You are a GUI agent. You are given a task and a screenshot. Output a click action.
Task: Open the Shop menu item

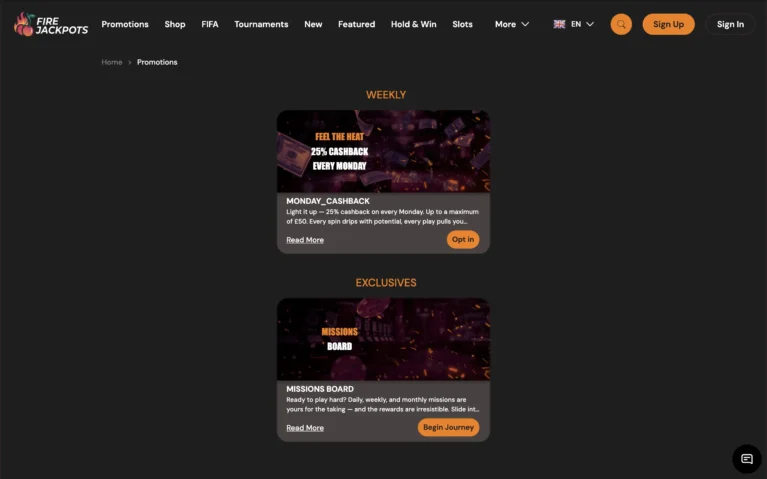[x=175, y=24]
